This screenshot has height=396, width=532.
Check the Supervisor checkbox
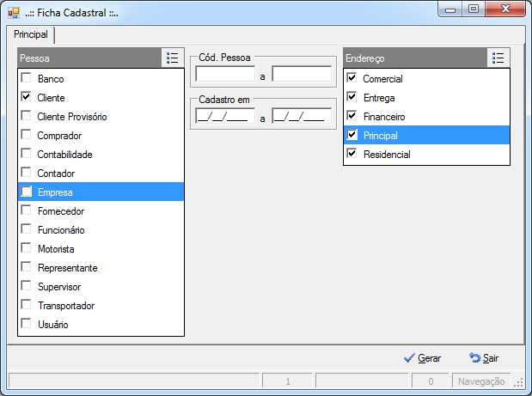[26, 286]
